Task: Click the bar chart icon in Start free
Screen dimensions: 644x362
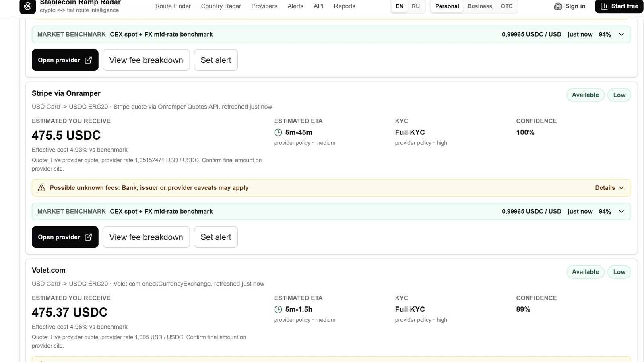Action: point(604,6)
